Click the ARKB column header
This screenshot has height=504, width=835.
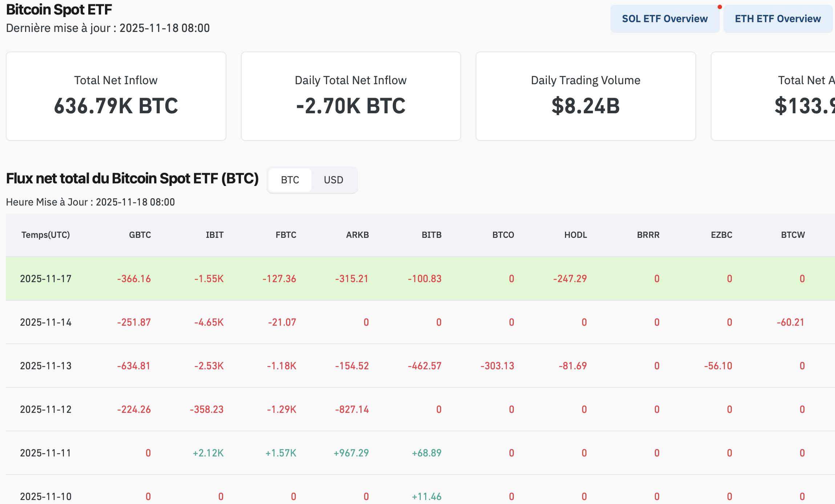[x=357, y=235]
